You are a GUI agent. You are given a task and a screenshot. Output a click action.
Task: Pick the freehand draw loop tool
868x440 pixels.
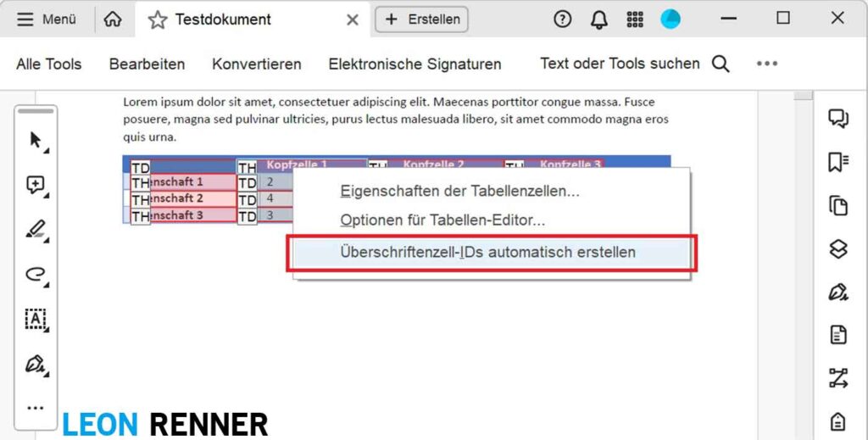[x=36, y=275]
